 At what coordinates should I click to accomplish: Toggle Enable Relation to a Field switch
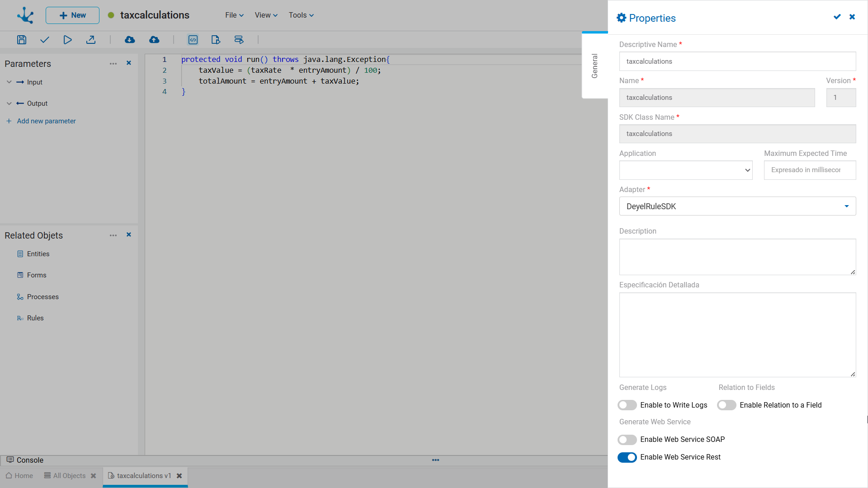(x=726, y=405)
